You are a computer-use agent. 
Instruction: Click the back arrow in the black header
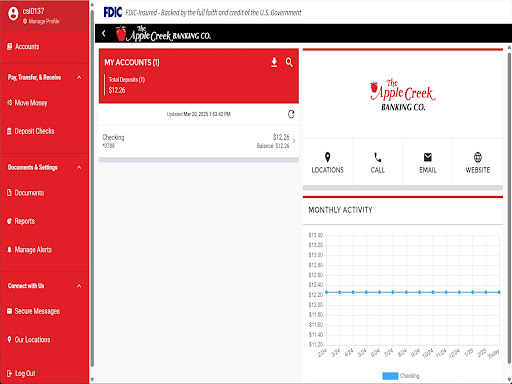pos(104,33)
